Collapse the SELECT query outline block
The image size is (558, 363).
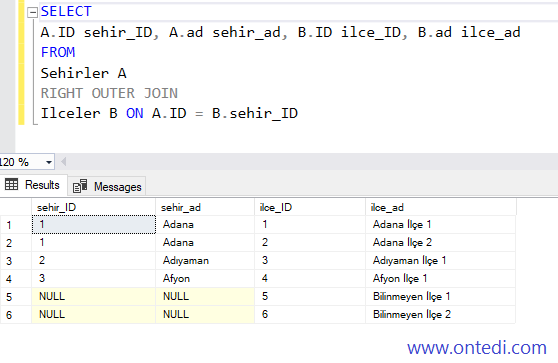coord(32,13)
